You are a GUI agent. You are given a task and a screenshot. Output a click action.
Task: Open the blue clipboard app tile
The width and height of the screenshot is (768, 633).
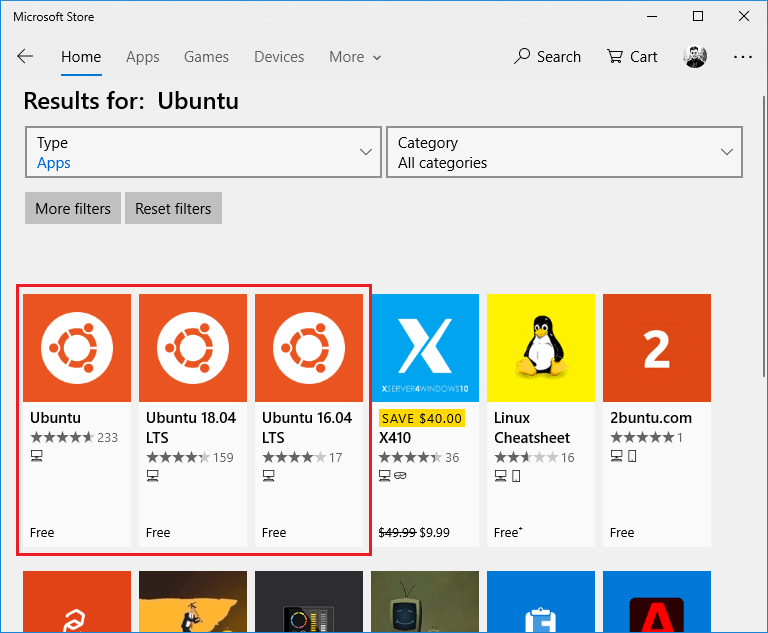pyautogui.click(x=541, y=602)
